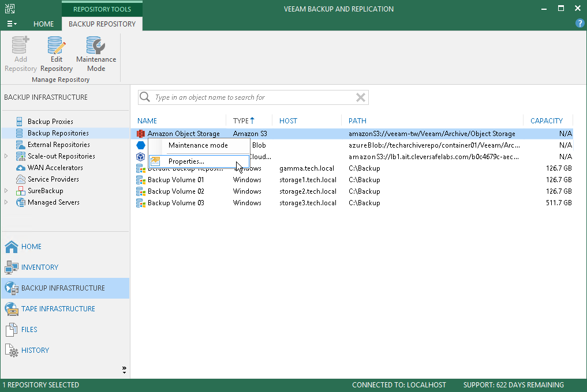Screen dimensions: 587x392
Task: Click the app system icon in title bar
Action: [10, 9]
